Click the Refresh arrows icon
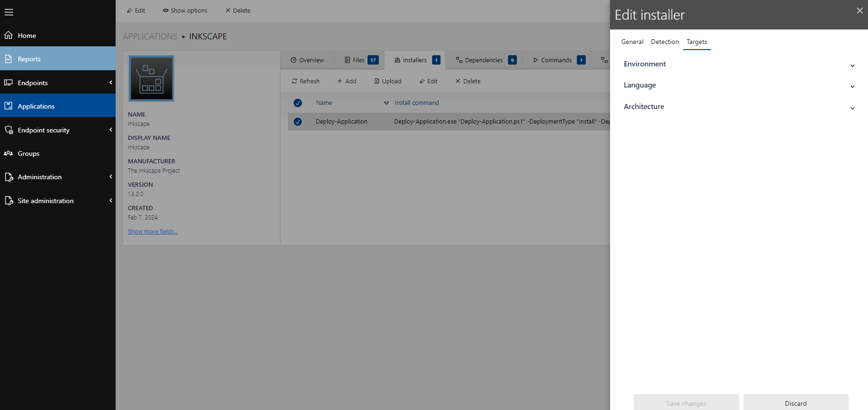This screenshot has height=410, width=868. pos(294,81)
